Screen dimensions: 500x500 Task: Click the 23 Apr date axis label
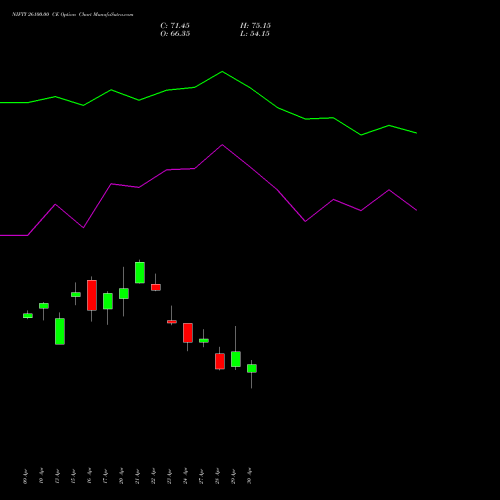coord(170,477)
